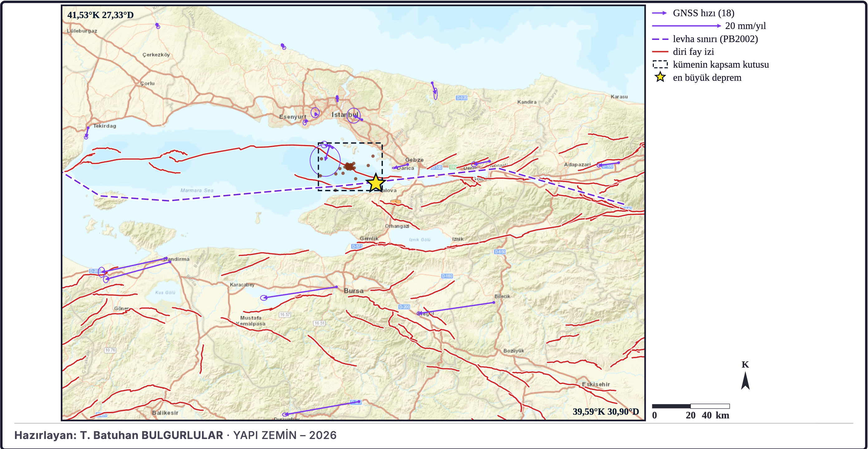The width and height of the screenshot is (868, 449).
Task: Click the dashed box legend symbol
Action: 660,64
